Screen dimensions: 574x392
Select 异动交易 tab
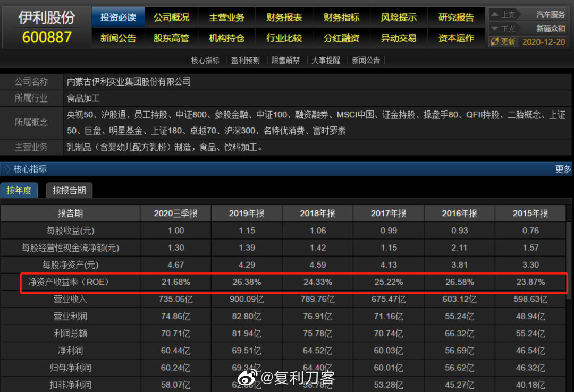pos(399,38)
